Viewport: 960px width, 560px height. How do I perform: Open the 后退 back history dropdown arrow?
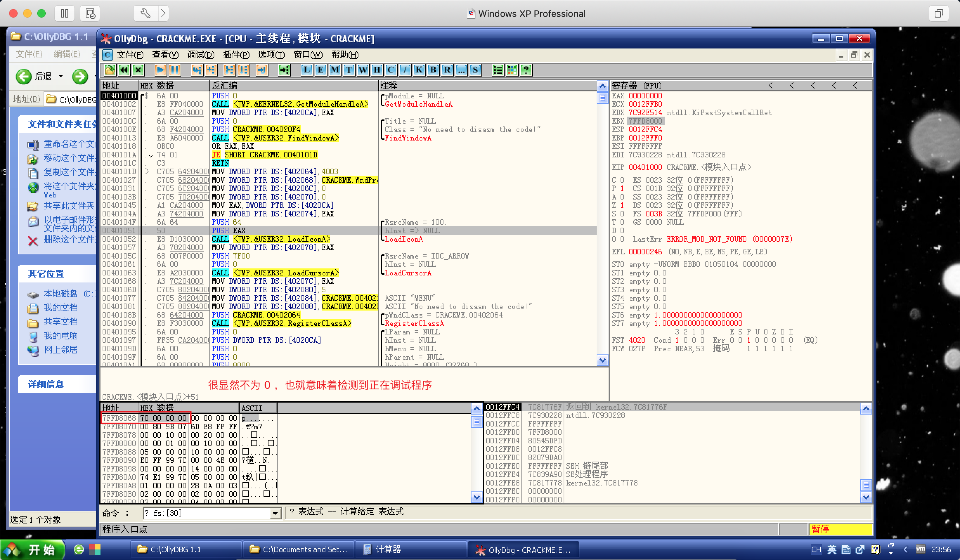pos(60,76)
